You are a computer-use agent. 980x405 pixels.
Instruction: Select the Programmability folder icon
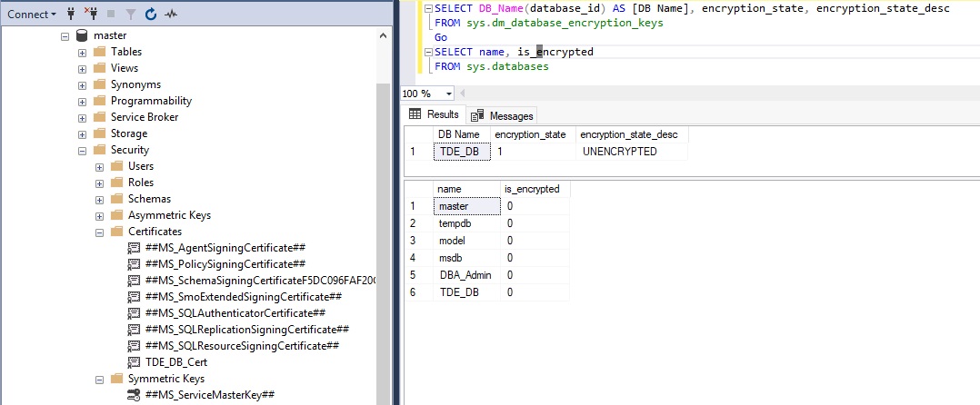[99, 101]
